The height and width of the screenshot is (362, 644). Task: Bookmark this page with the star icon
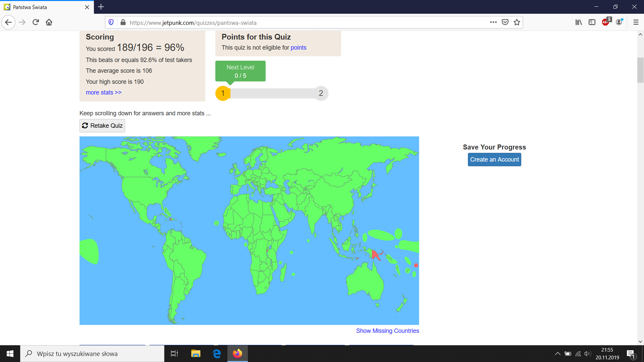(517, 22)
